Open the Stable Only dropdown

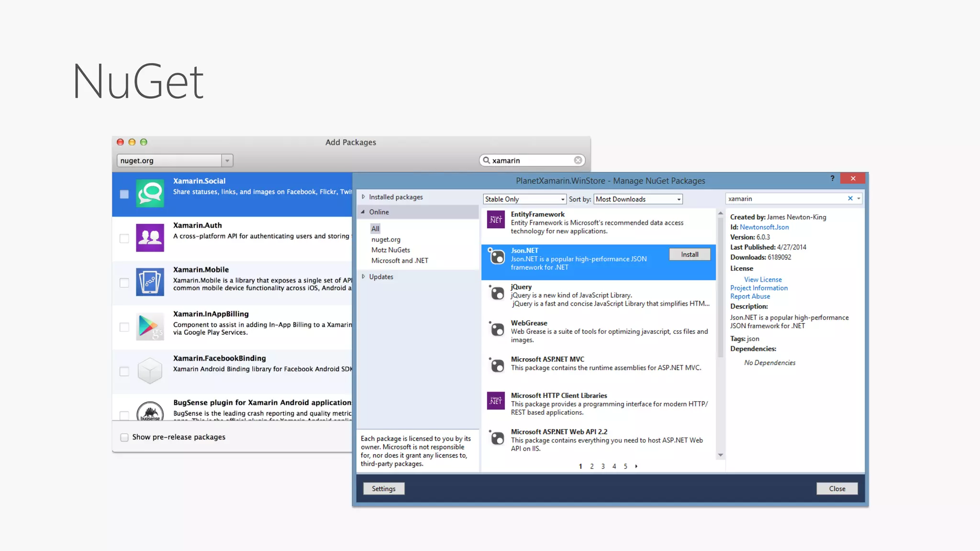(x=524, y=199)
